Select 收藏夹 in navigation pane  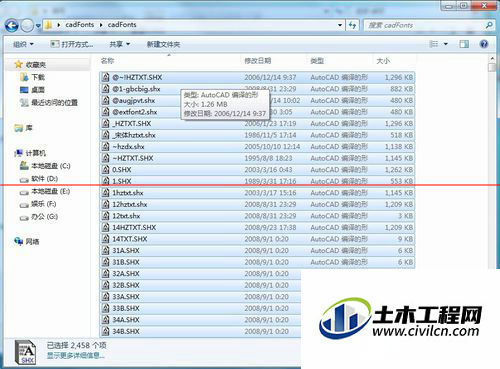tap(36, 65)
